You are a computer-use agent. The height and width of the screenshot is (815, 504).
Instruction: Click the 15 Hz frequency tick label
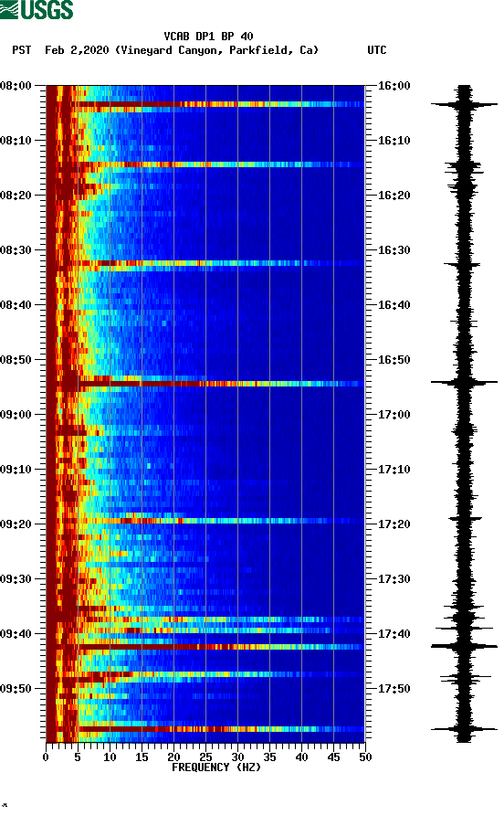click(x=142, y=757)
